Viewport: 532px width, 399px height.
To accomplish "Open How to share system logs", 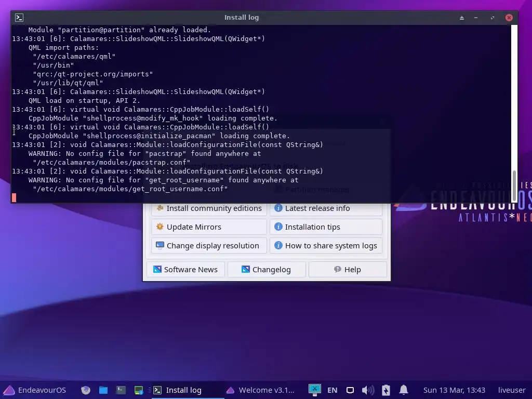I will [x=326, y=245].
